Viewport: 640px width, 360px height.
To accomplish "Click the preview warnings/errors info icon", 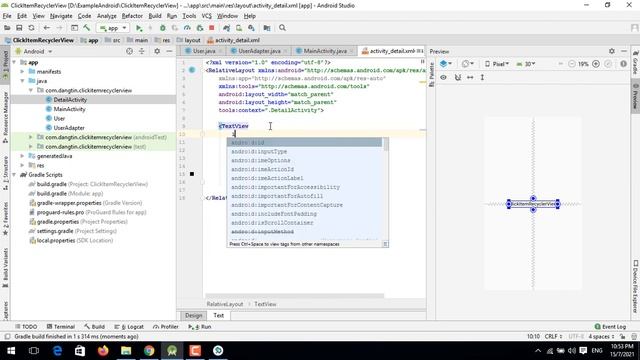I will [x=623, y=64].
